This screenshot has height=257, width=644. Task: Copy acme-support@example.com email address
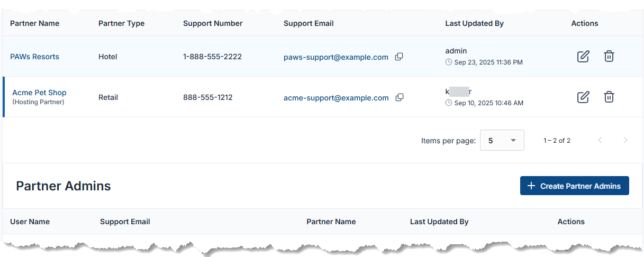400,97
